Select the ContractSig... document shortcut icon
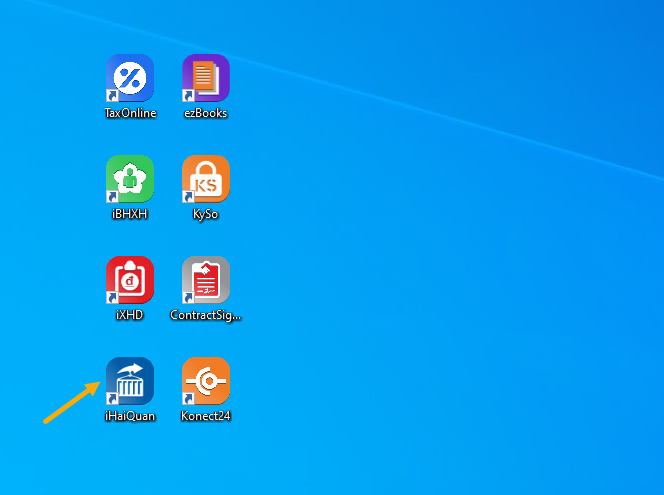This screenshot has width=664, height=495. 206,279
